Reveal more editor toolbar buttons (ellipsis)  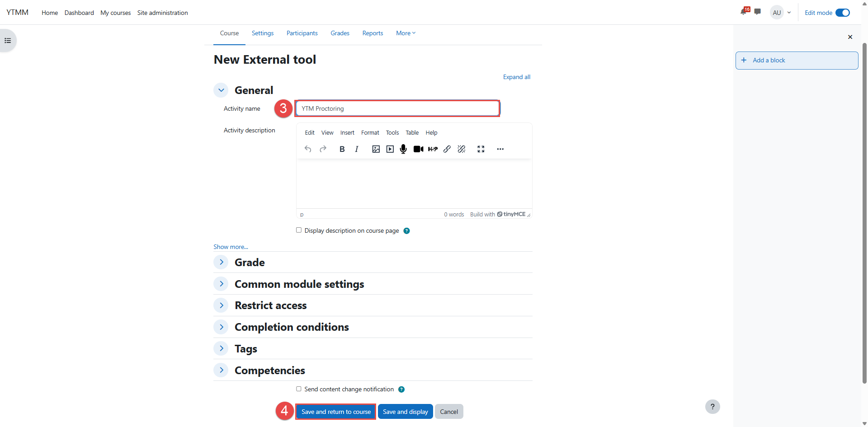tap(500, 149)
